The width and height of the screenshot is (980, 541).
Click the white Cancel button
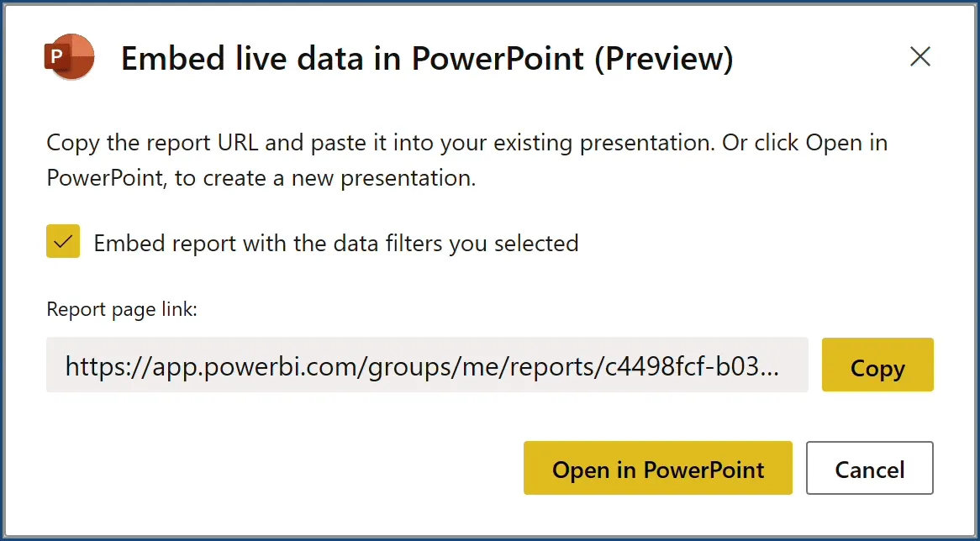pos(869,468)
